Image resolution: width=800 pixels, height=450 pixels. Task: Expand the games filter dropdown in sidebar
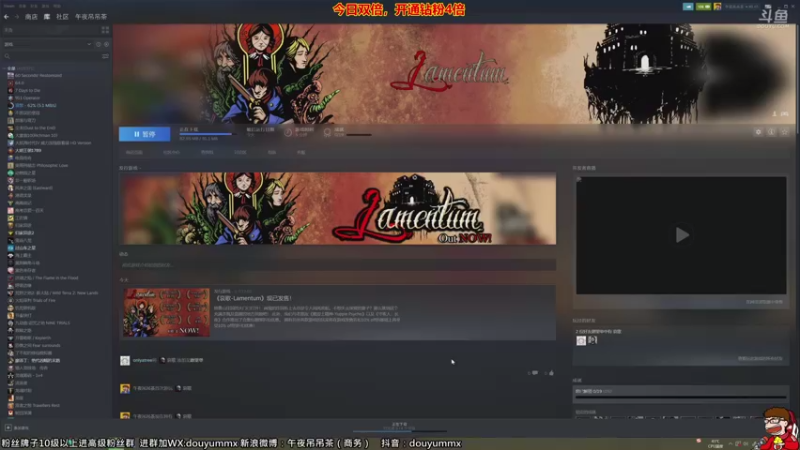coord(89,44)
